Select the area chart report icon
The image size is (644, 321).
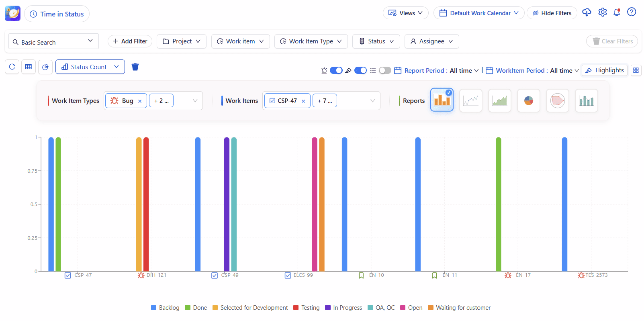point(499,100)
